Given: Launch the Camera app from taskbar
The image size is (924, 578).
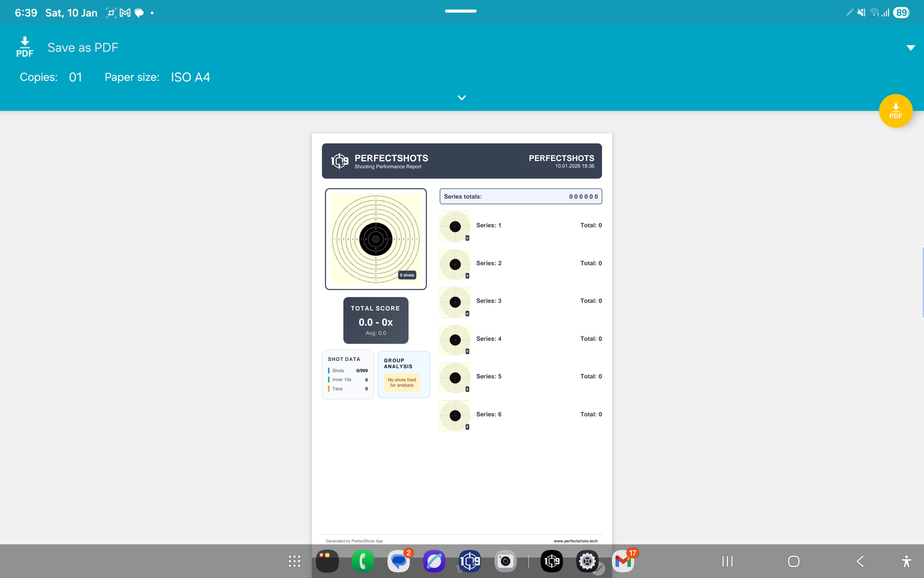Looking at the screenshot, I should coord(505,561).
